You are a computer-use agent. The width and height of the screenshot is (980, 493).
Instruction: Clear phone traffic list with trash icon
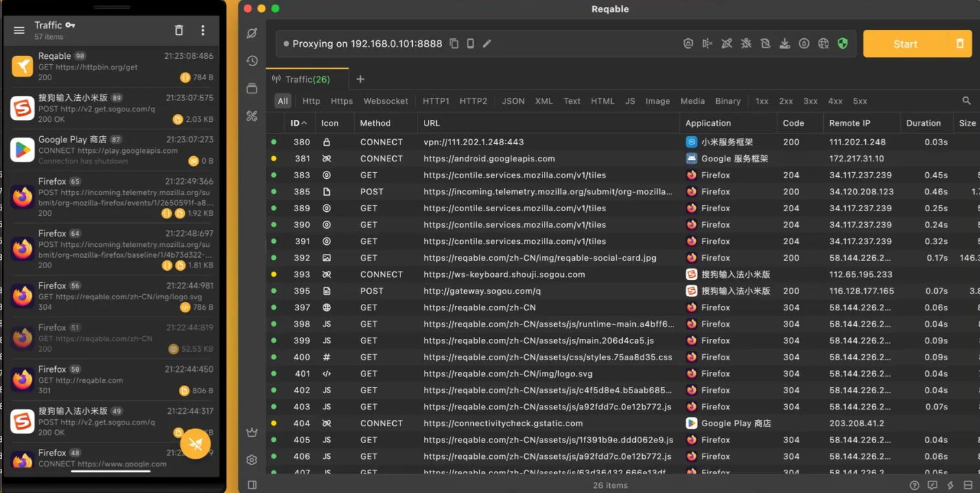[179, 30]
